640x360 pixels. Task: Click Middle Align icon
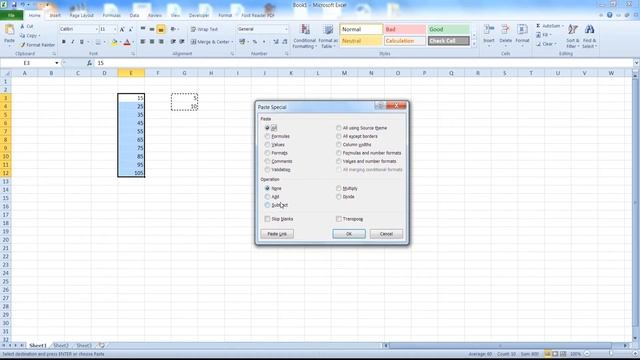click(x=152, y=29)
